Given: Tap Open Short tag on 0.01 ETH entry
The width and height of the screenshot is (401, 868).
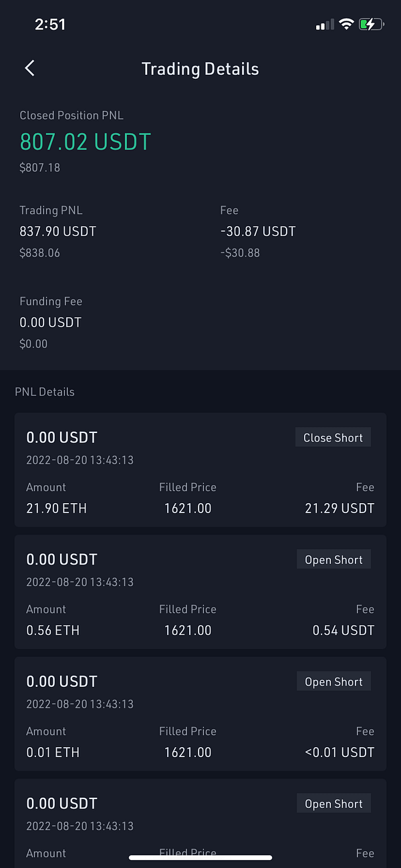Looking at the screenshot, I should coord(333,682).
